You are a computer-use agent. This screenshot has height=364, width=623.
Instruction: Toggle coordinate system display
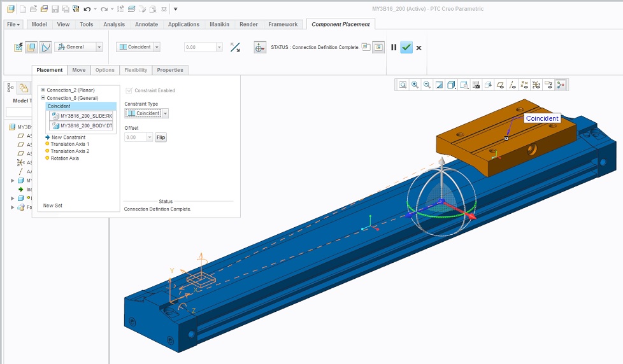(536, 85)
